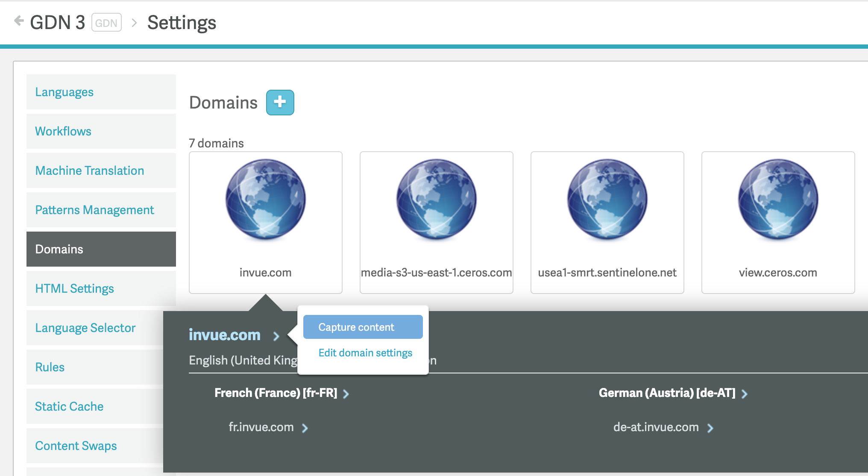Expand chevron next to invue.com heading
The width and height of the screenshot is (868, 476).
pyautogui.click(x=276, y=336)
